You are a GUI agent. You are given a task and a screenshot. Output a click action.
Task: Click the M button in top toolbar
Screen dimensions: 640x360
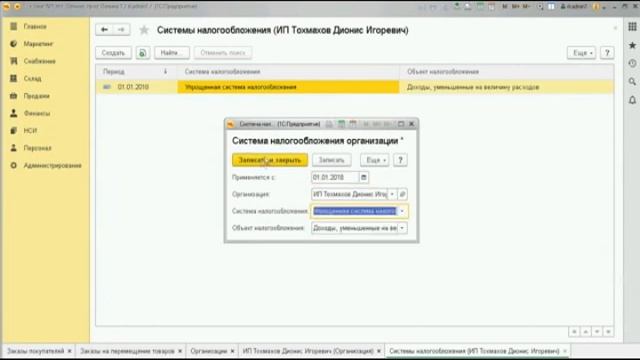(x=505, y=7)
